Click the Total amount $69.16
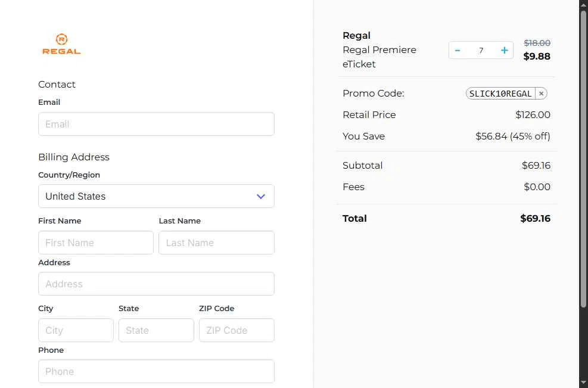The image size is (588, 388). 535,218
